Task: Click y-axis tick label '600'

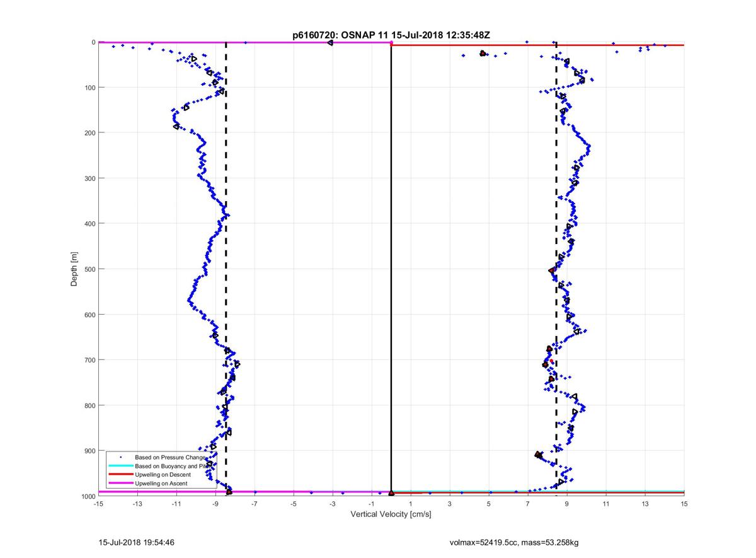Action: [89, 315]
